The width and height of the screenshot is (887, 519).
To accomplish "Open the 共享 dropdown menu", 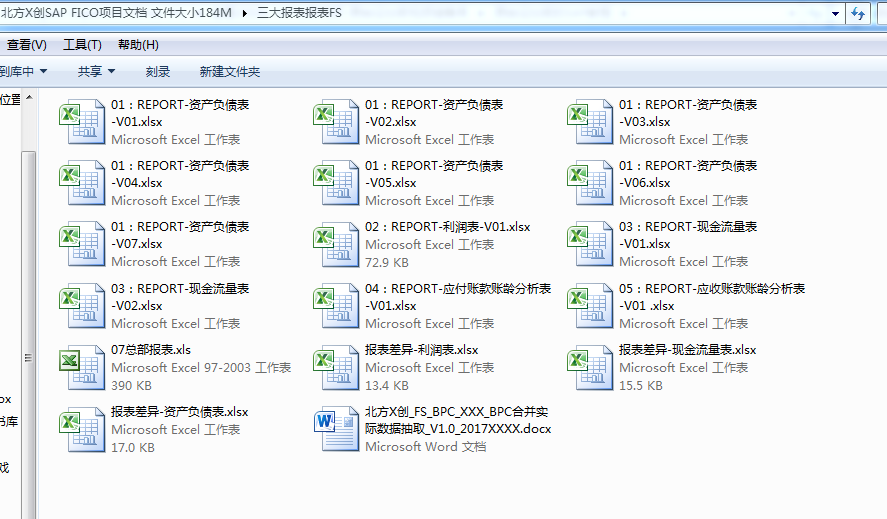I will click(x=96, y=71).
